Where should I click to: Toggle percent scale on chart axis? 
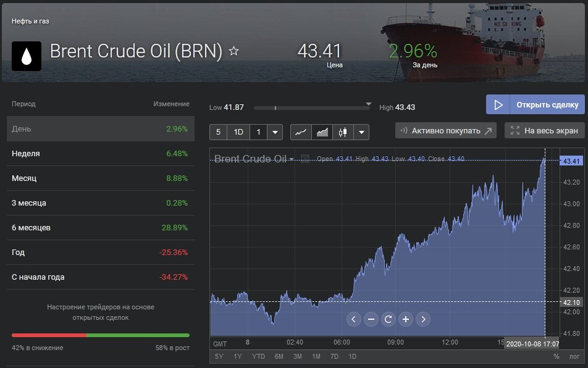coord(556,356)
